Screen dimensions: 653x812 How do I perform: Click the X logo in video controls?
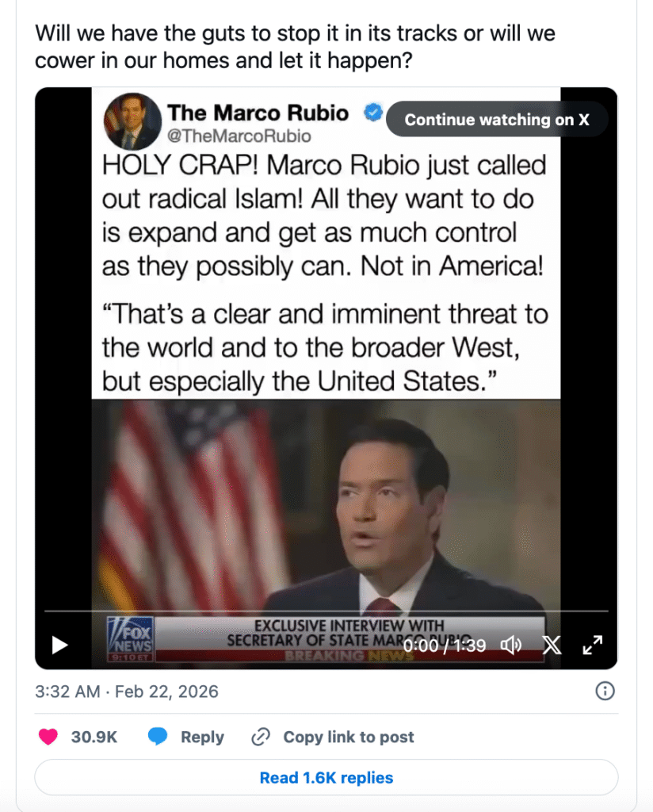[x=552, y=645]
